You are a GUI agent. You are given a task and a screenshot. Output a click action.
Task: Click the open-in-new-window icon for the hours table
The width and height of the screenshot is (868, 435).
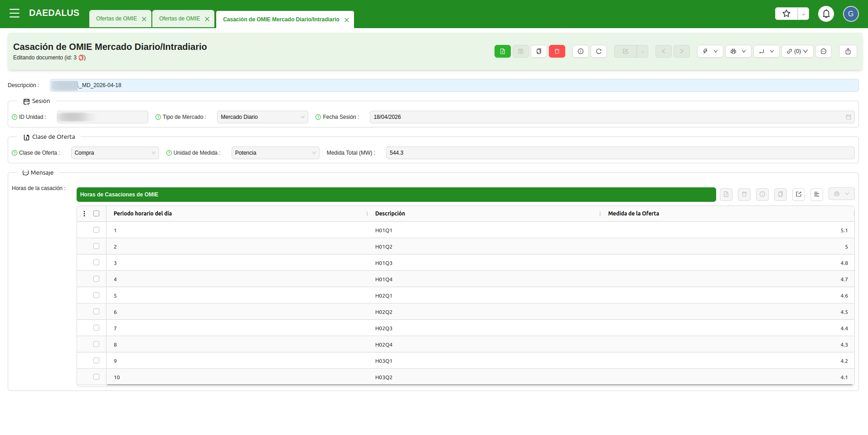(798, 194)
